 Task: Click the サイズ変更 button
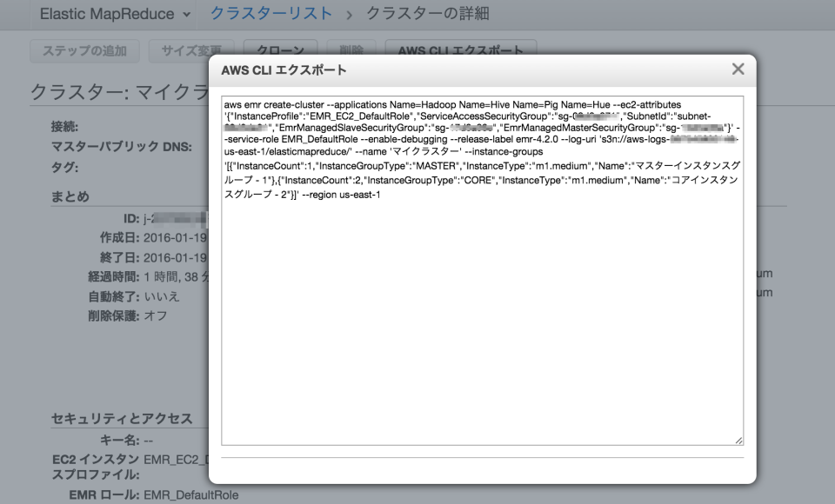tap(191, 51)
